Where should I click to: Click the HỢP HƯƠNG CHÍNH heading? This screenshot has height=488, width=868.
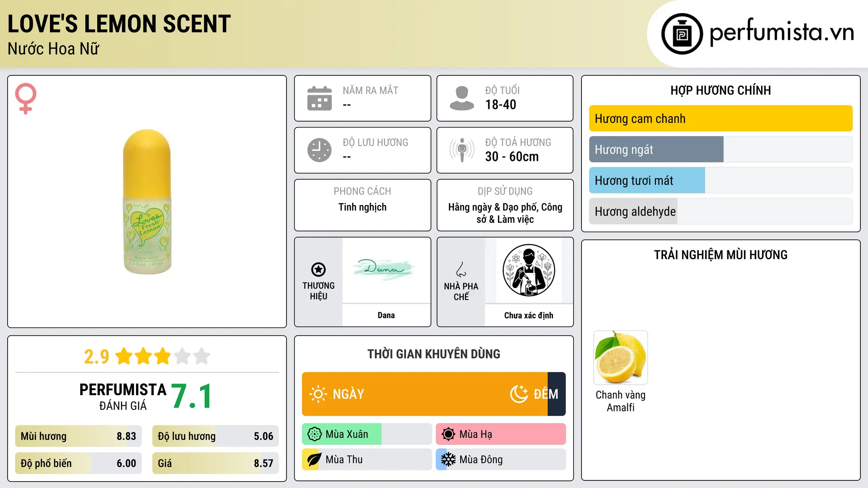click(x=721, y=90)
